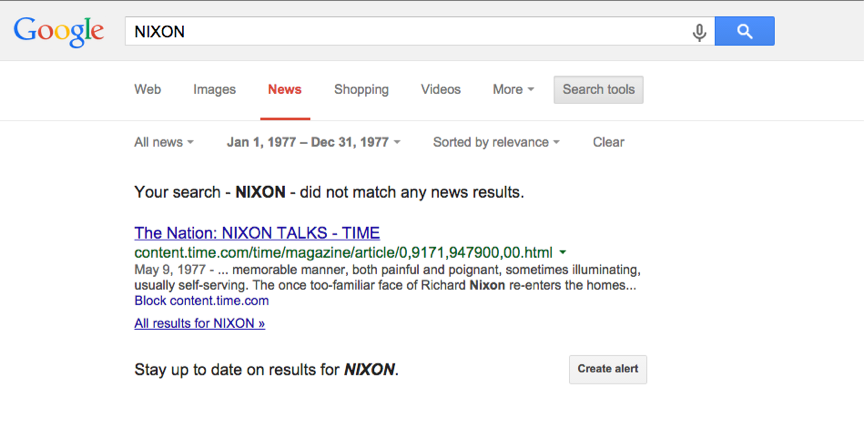Click the blue magnifying glass search button

click(x=745, y=31)
